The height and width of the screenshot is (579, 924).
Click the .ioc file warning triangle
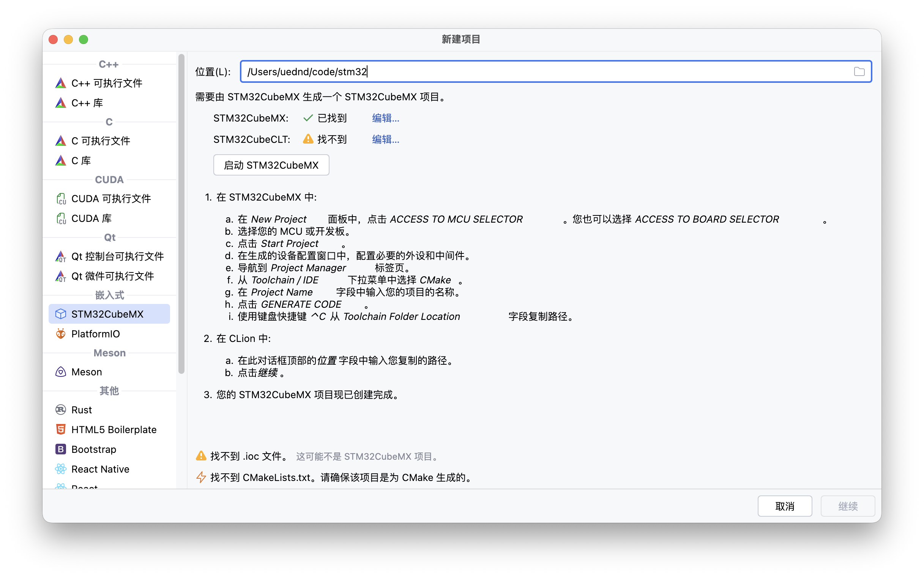coord(201,456)
